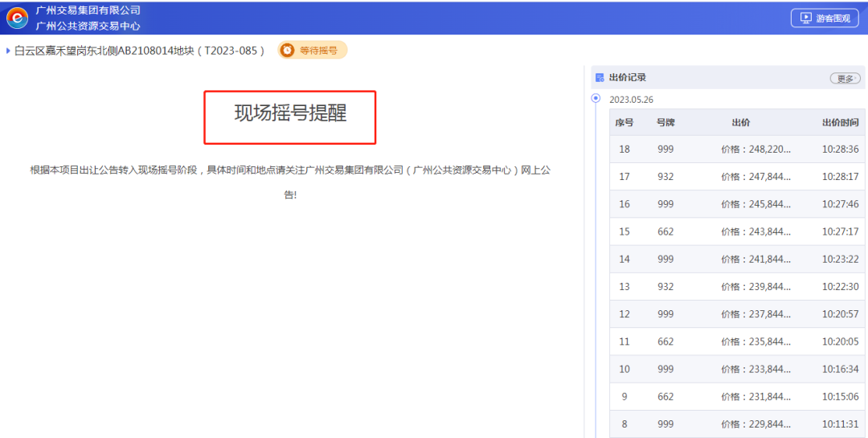Image resolution: width=868 pixels, height=438 pixels.
Task: Click bid time 10:28:17
Action: [841, 177]
